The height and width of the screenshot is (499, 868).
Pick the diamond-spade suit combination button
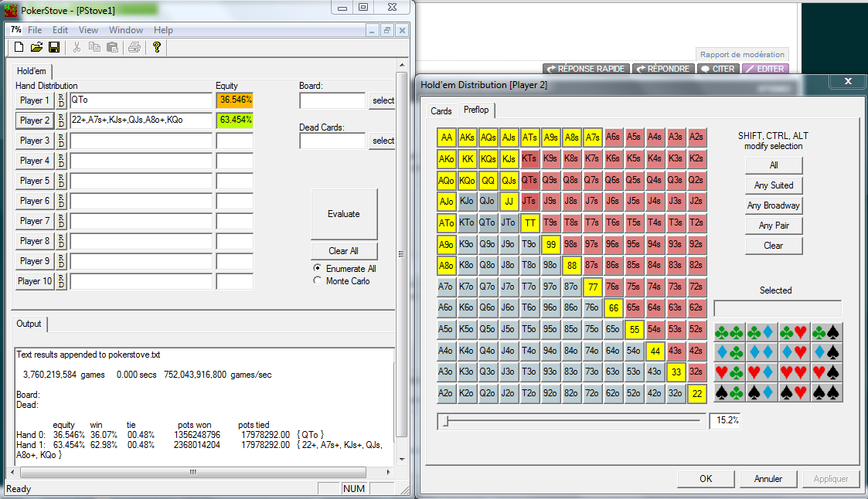click(x=826, y=353)
